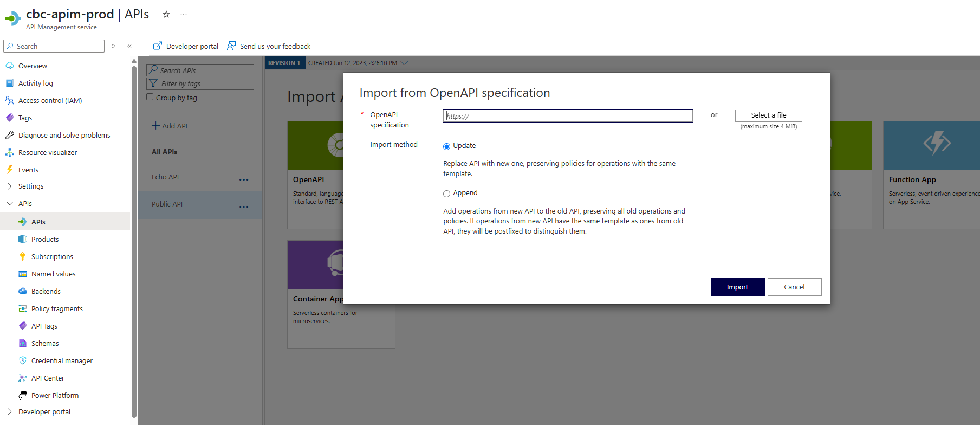Screen dimensions: 980x425
Task: Open the Products menu item
Action: tap(45, 239)
